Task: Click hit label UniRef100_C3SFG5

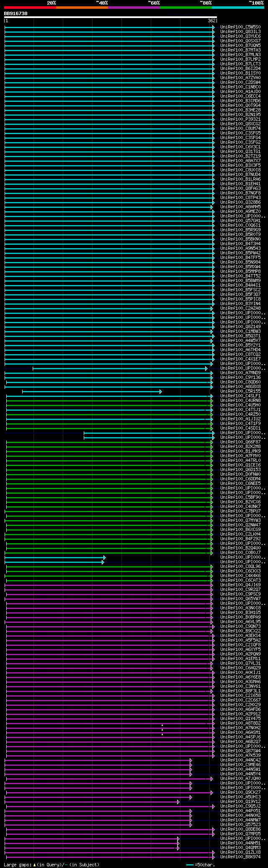Action: pyautogui.click(x=240, y=133)
